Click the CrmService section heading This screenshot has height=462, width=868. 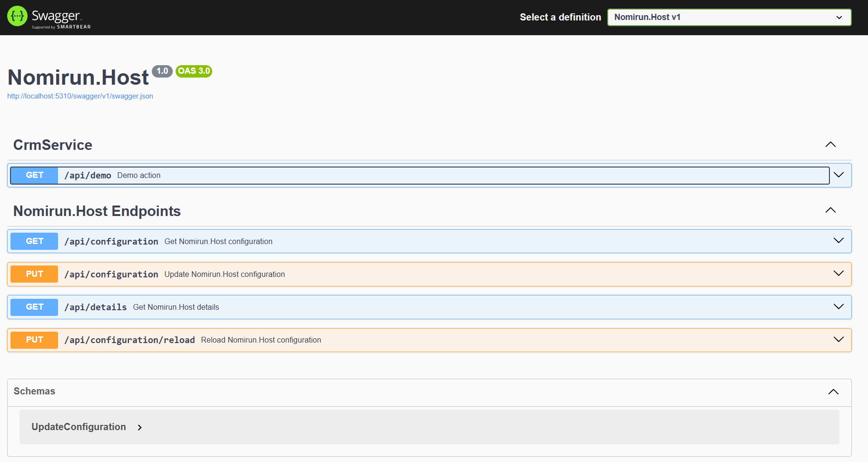click(53, 145)
